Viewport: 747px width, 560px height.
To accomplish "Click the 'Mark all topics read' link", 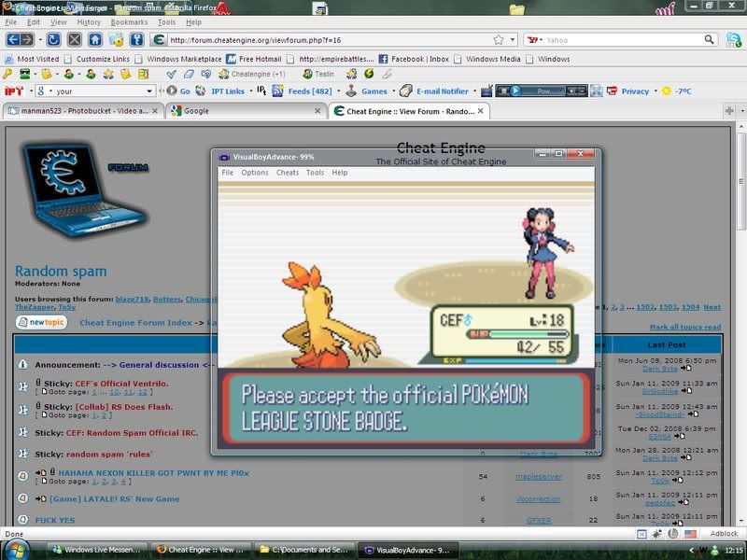I will tap(684, 327).
